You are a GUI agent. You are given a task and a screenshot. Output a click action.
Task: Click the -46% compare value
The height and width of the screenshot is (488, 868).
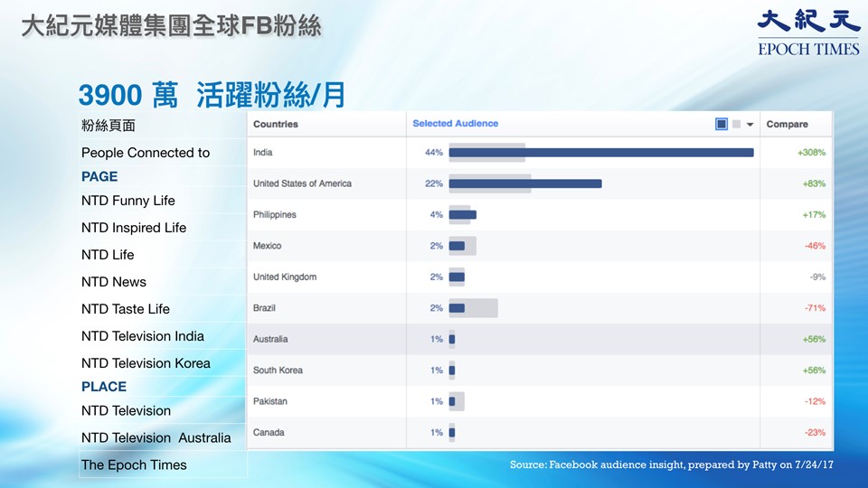tap(815, 246)
